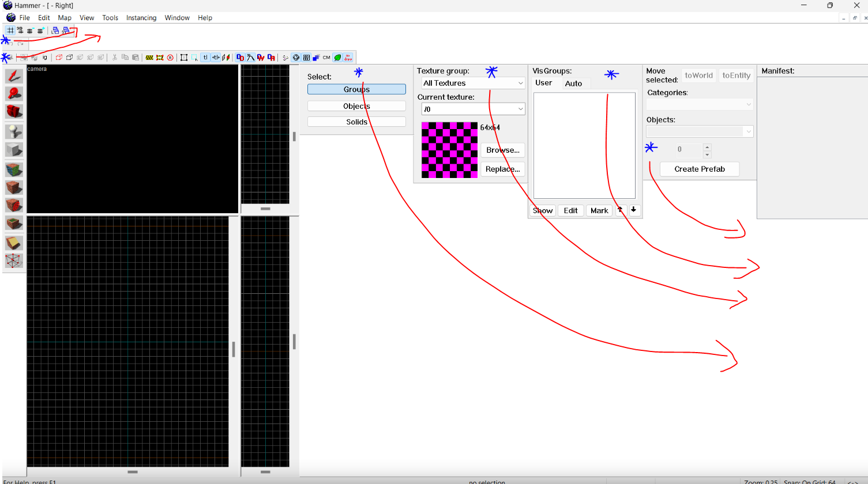Select the Apply Decals target cube
The height and width of the screenshot is (484, 868).
(14, 205)
